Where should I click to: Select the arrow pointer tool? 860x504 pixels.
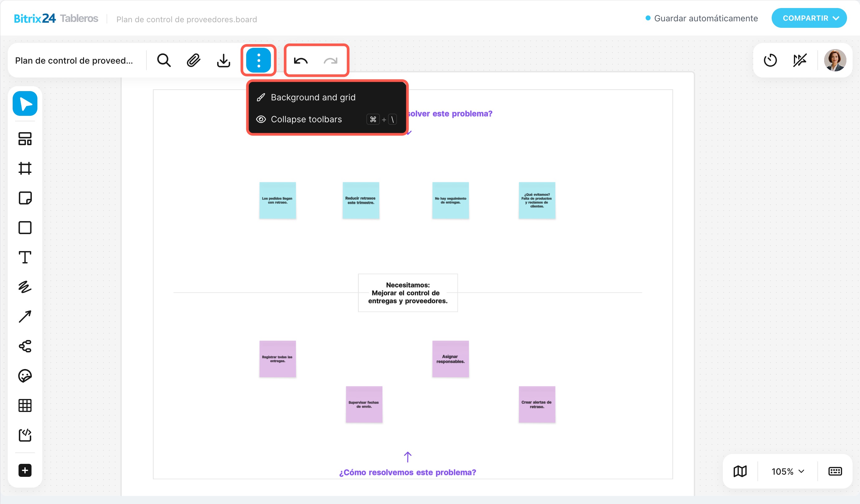point(25,104)
